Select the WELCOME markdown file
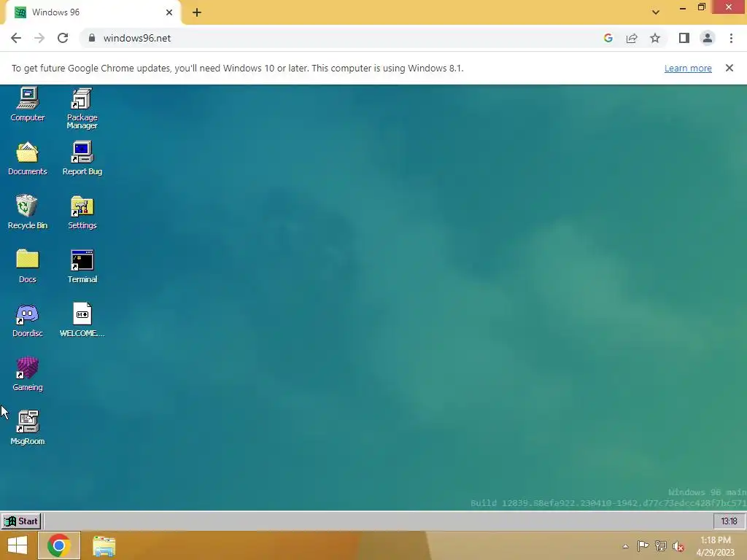 click(x=82, y=321)
